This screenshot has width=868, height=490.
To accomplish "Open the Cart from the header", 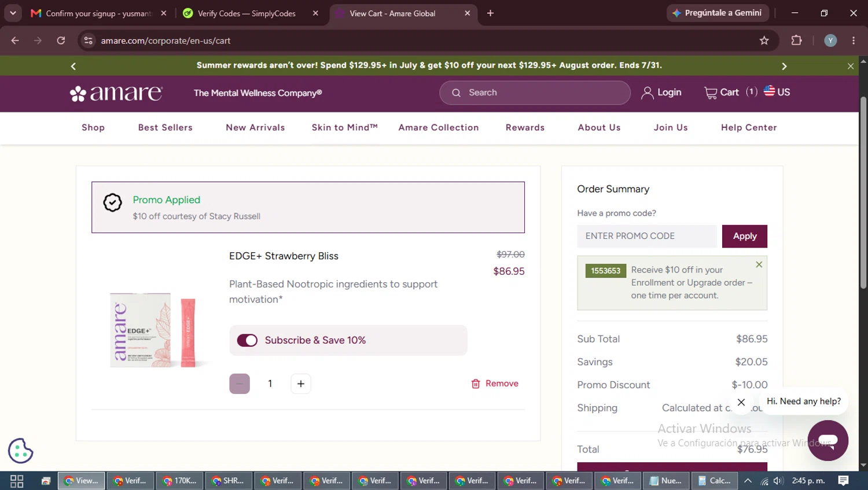I will [730, 93].
